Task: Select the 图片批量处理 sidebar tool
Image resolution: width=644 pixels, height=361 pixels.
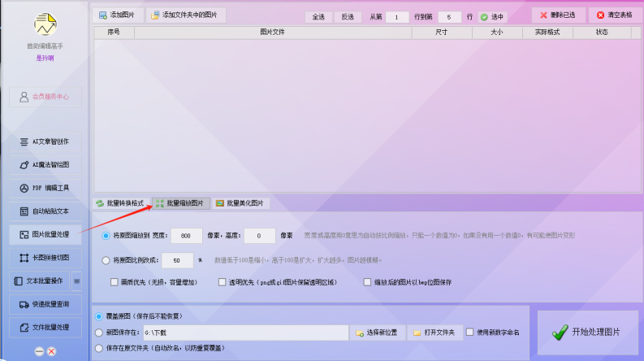Action: tap(45, 234)
